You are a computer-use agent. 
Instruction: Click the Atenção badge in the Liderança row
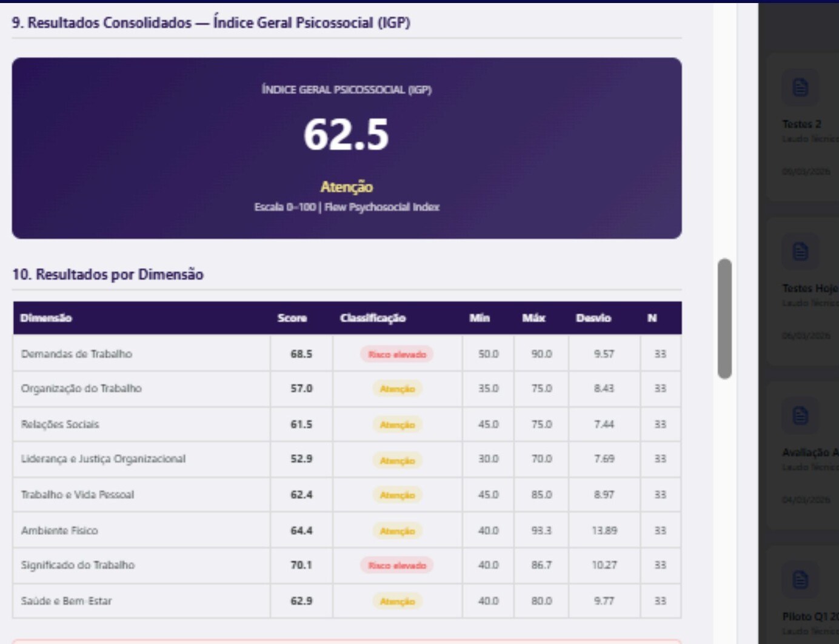(x=397, y=461)
